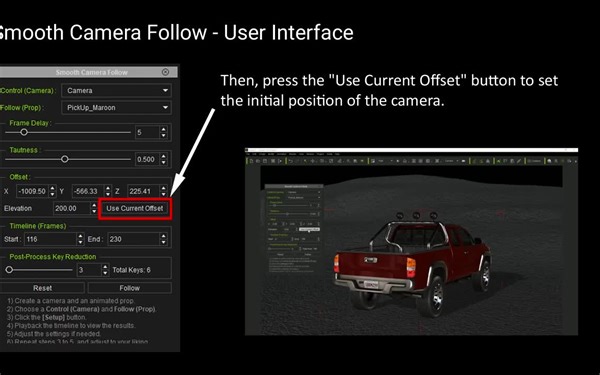Decrease Frame Delay with its down arrow

pos(164,135)
